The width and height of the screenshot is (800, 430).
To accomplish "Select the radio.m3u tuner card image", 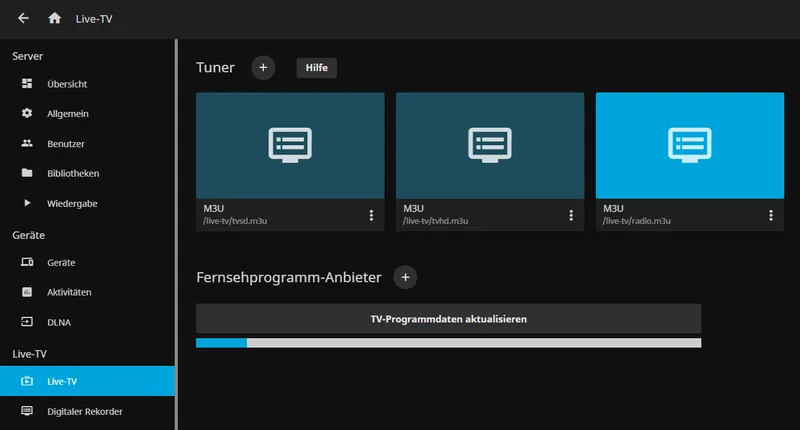I will (690, 145).
